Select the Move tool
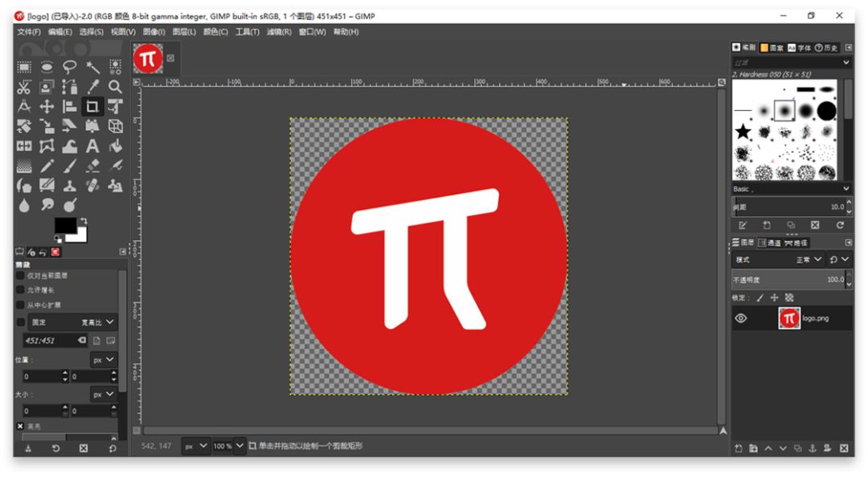 pos(47,106)
